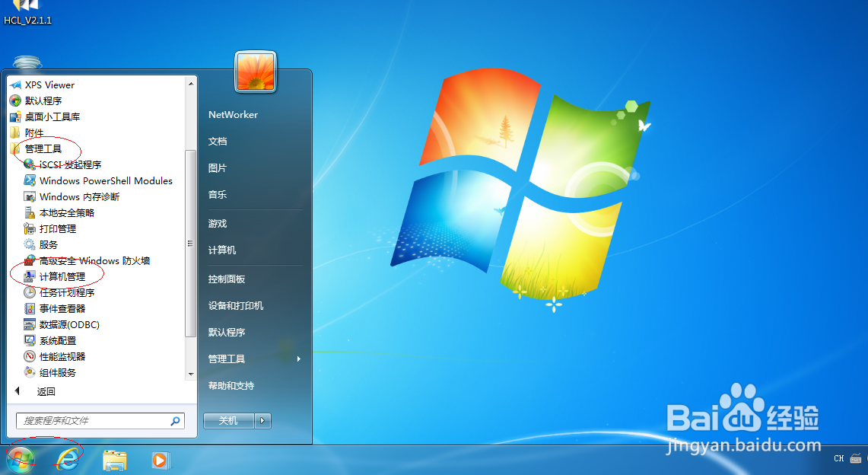This screenshot has width=868, height=475.
Task: Click the programs list scrollbar thumb
Action: [x=190, y=244]
